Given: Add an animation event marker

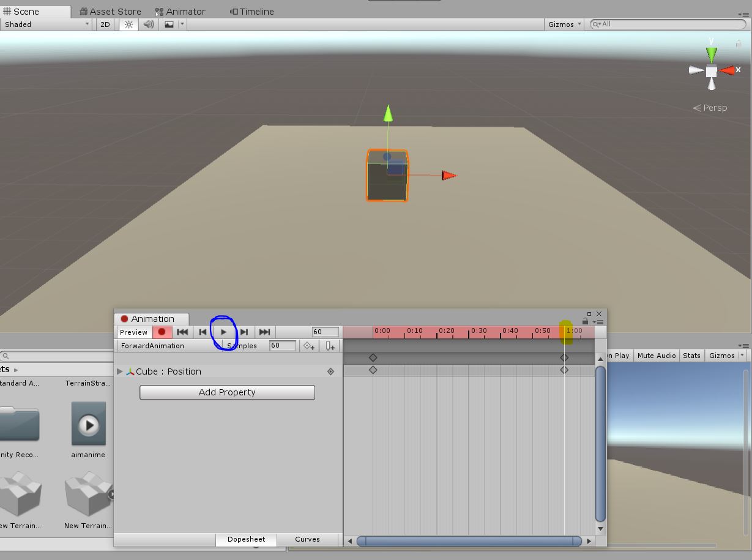Looking at the screenshot, I should (x=330, y=346).
